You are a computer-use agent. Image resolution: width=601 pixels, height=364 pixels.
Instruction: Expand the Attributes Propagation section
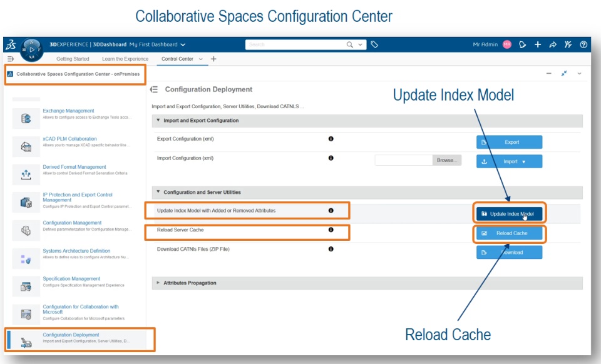[158, 283]
